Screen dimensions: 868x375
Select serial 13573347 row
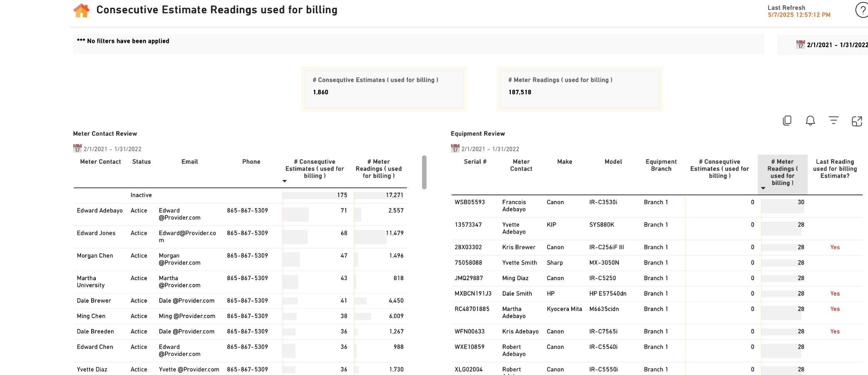657,228
